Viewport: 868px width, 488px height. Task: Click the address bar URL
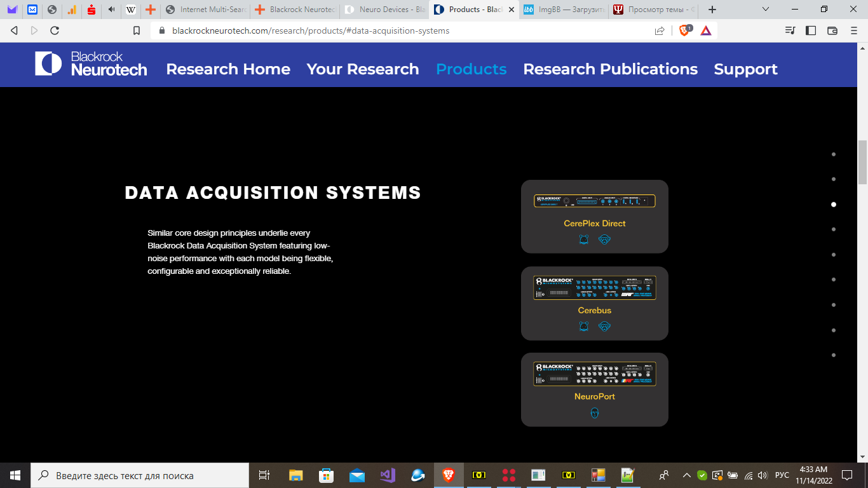pos(311,30)
